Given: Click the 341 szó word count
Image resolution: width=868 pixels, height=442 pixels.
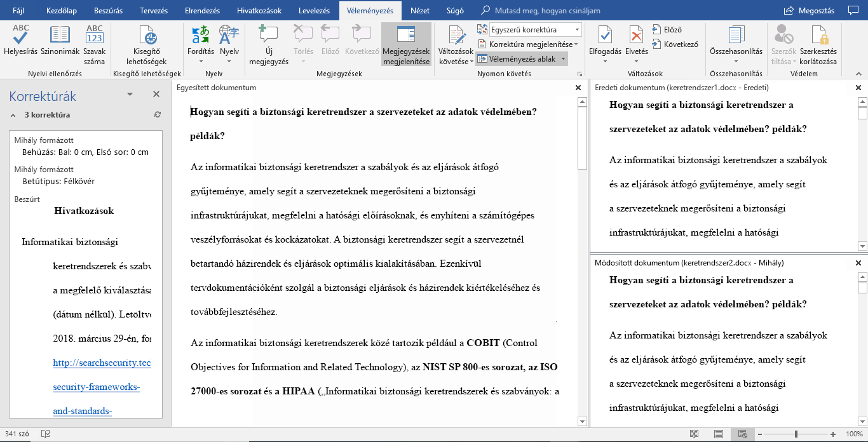Looking at the screenshot, I should (16, 434).
